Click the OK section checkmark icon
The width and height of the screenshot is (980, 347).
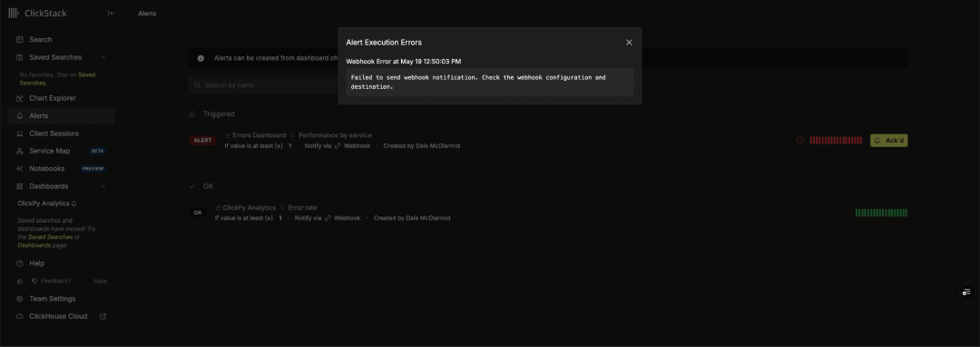[192, 186]
